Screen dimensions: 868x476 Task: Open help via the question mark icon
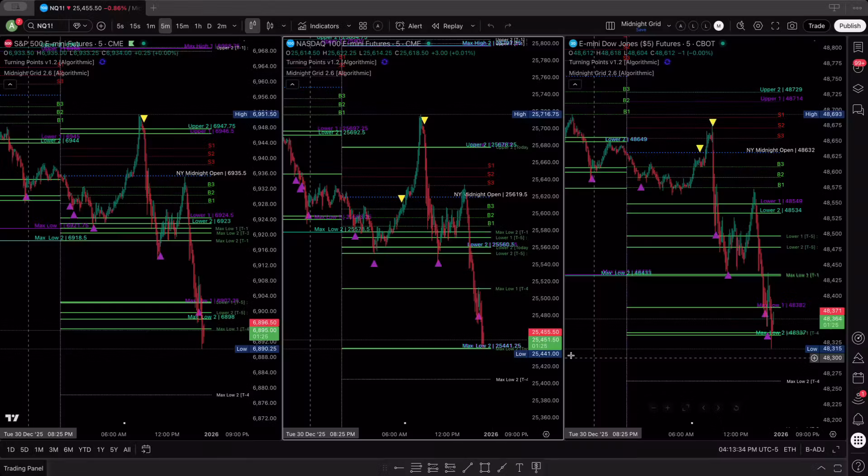[x=858, y=466]
